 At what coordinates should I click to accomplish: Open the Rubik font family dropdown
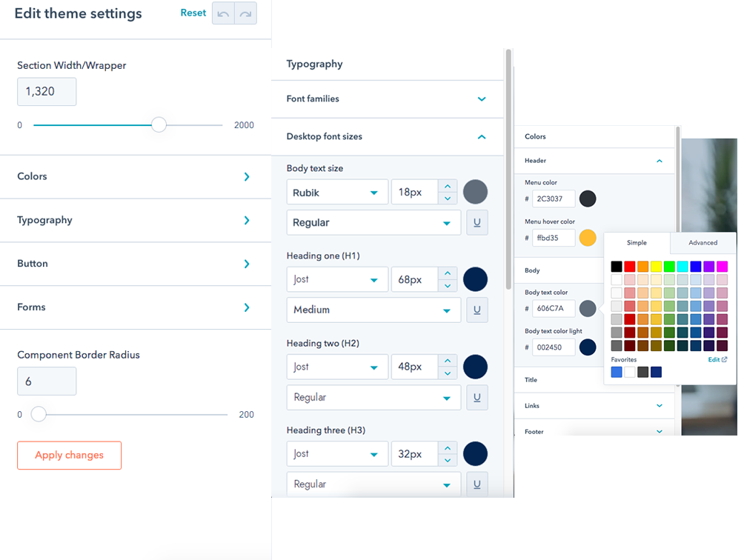point(337,192)
